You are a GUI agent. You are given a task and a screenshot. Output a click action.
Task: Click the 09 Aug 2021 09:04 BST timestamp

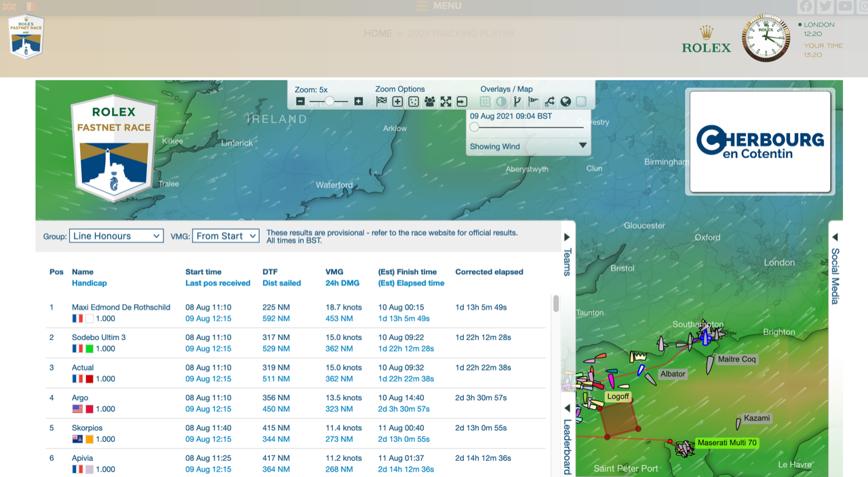pyautogui.click(x=511, y=116)
